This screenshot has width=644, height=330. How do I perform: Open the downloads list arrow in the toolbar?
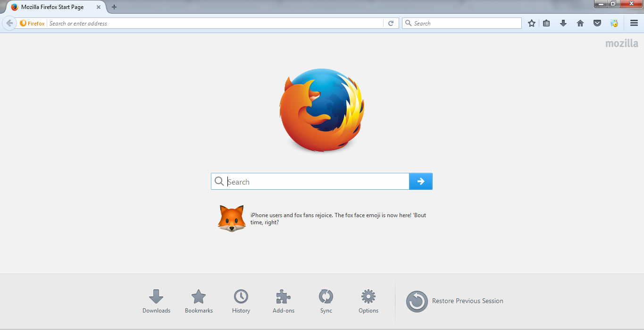pyautogui.click(x=563, y=23)
